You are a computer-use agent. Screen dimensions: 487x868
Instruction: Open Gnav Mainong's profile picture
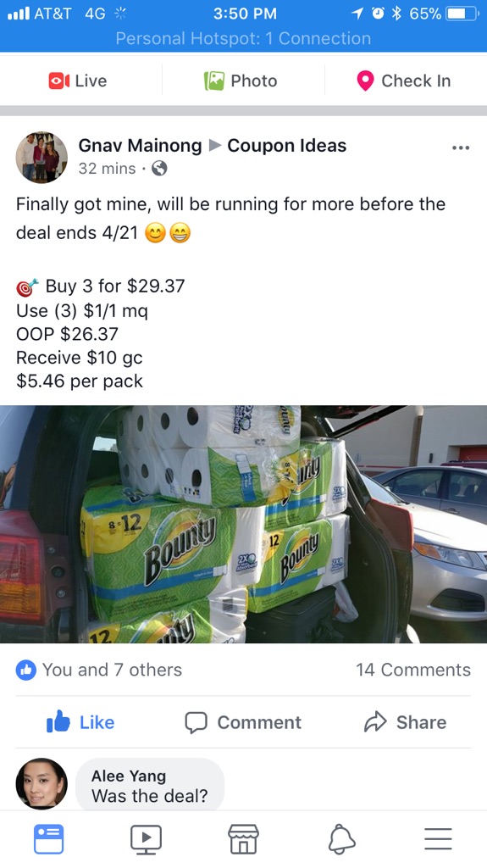pyautogui.click(x=42, y=157)
